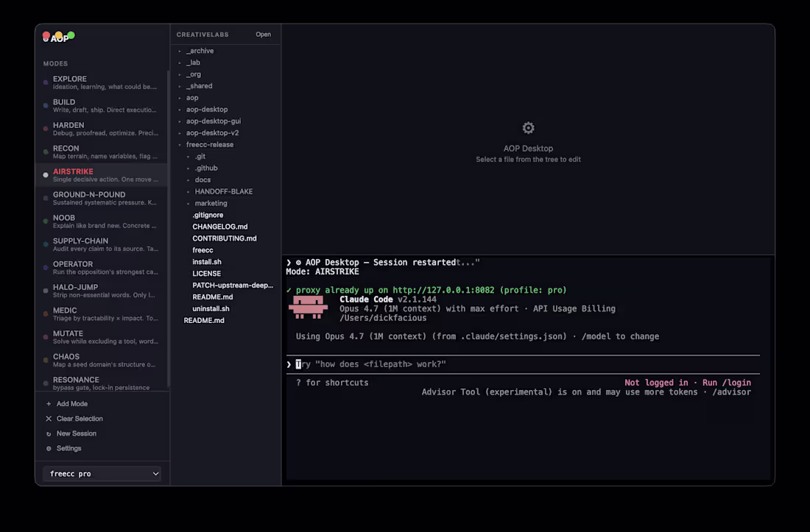The image size is (810, 532).
Task: Select the GROUND-N-POUND mode
Action: (x=102, y=198)
